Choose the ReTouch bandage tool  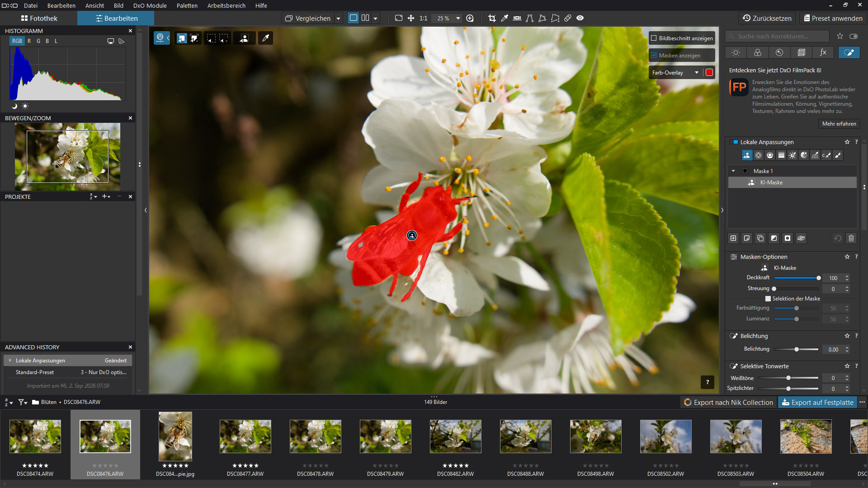pyautogui.click(x=568, y=18)
